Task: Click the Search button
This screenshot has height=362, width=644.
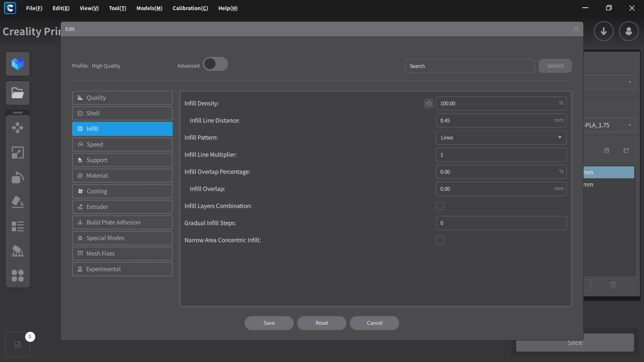Action: 555,66
